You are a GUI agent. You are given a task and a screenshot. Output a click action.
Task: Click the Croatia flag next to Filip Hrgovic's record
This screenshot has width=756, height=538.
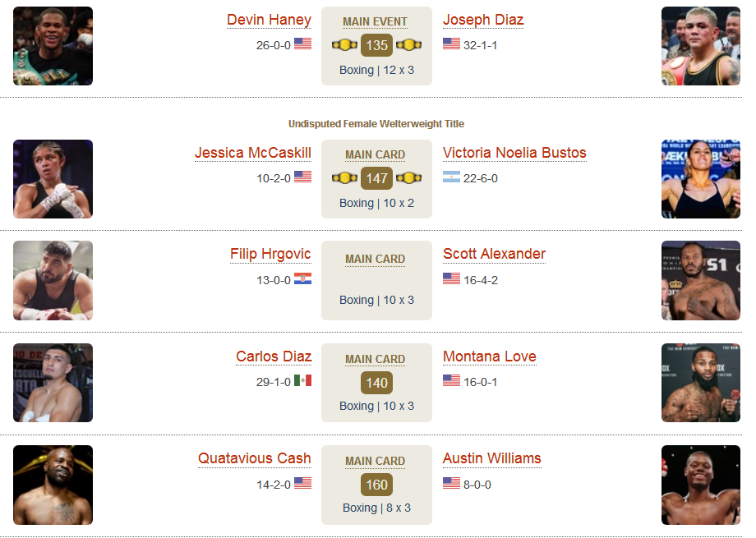coord(302,278)
